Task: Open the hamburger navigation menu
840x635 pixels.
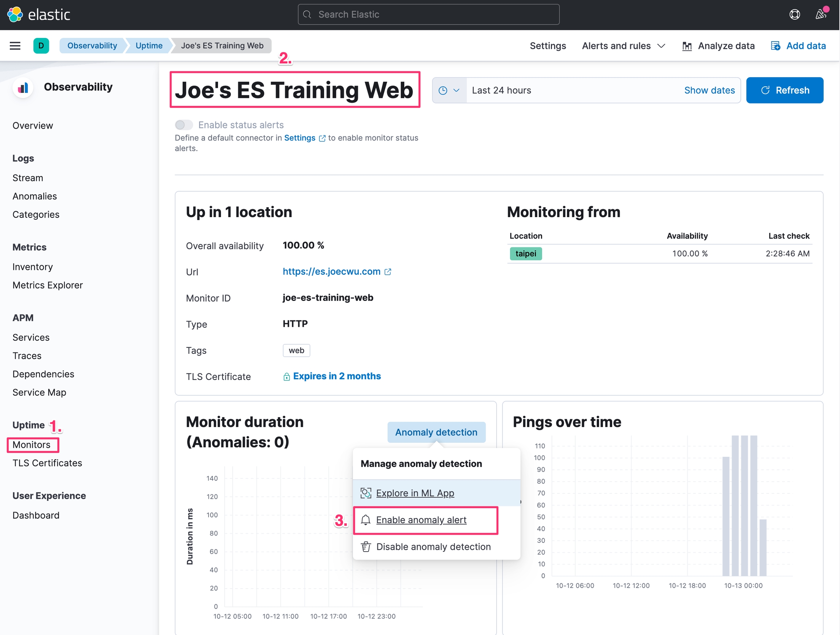Action: (15, 46)
